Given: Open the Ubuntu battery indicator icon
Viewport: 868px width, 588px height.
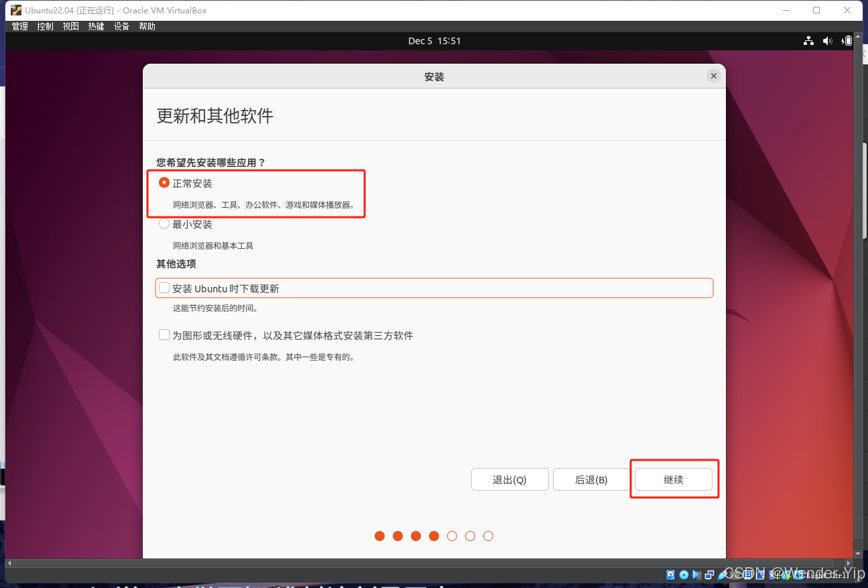Looking at the screenshot, I should [847, 41].
